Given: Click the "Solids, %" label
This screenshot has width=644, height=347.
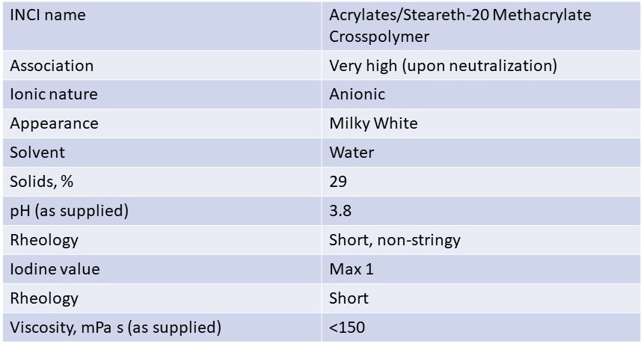Looking at the screenshot, I should point(42,182).
